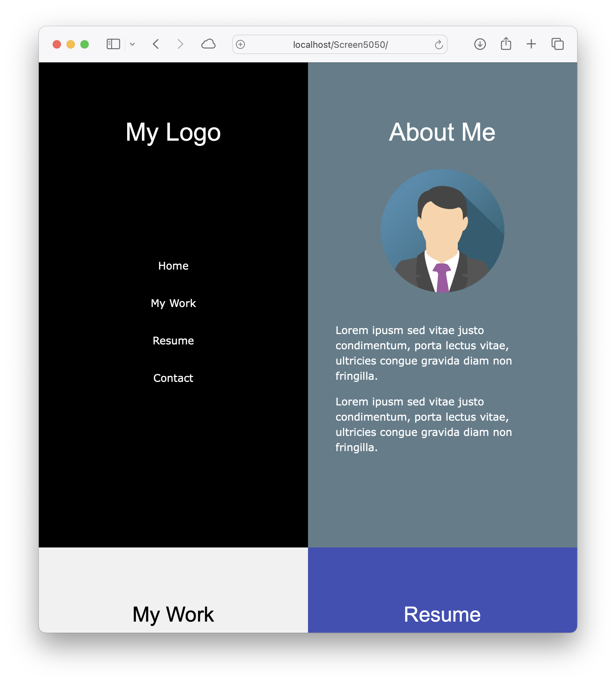Select the Resume navigation item
The image size is (616, 684).
173,341
